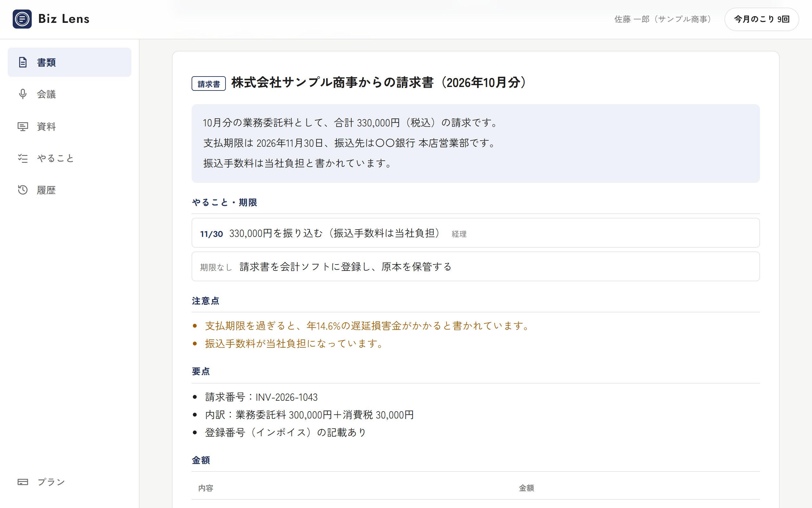This screenshot has height=508, width=812.
Task: Click the プラン card icon
Action: [x=23, y=482]
